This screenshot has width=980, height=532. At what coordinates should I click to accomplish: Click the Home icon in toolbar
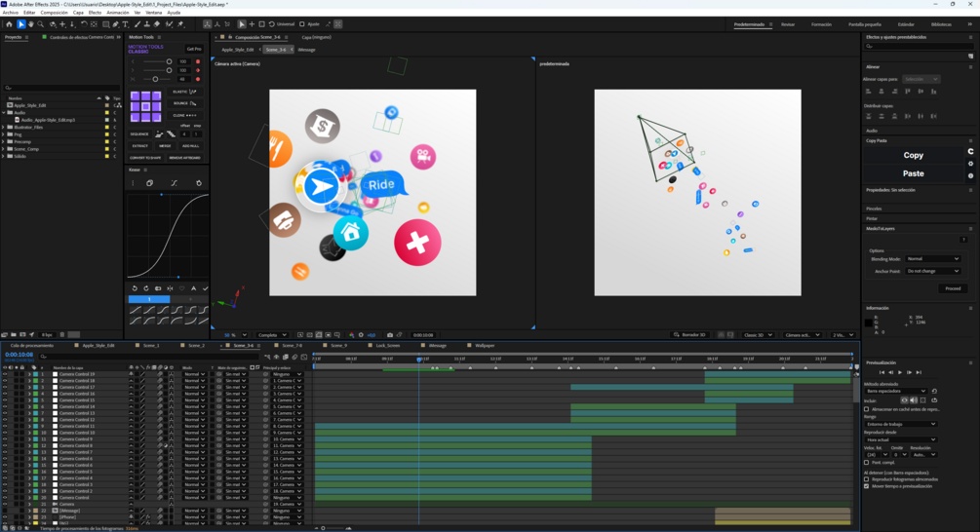(9, 24)
